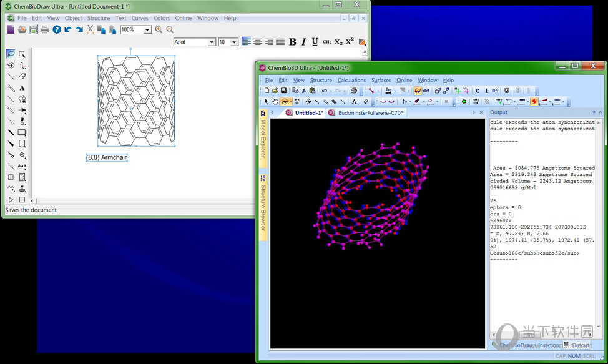Open the Structure menu in ChemBioDraw
The image size is (608, 364).
click(x=99, y=18)
